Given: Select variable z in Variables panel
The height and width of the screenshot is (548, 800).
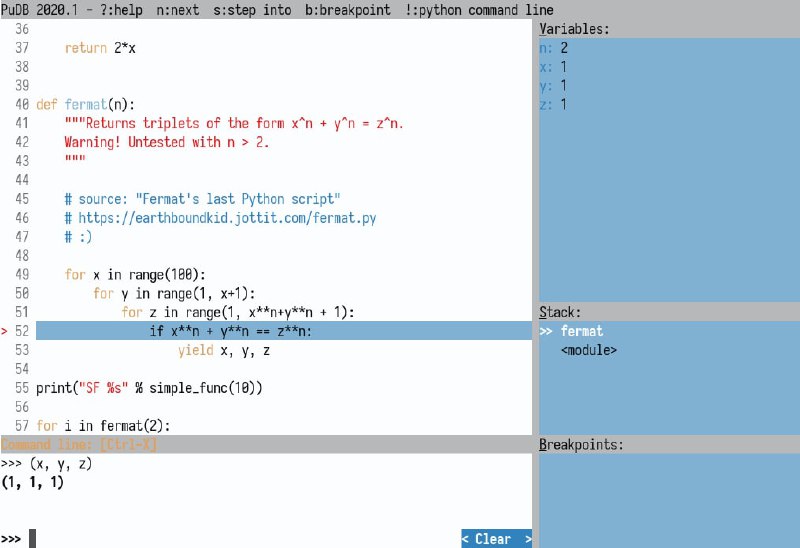Looking at the screenshot, I should pyautogui.click(x=553, y=105).
